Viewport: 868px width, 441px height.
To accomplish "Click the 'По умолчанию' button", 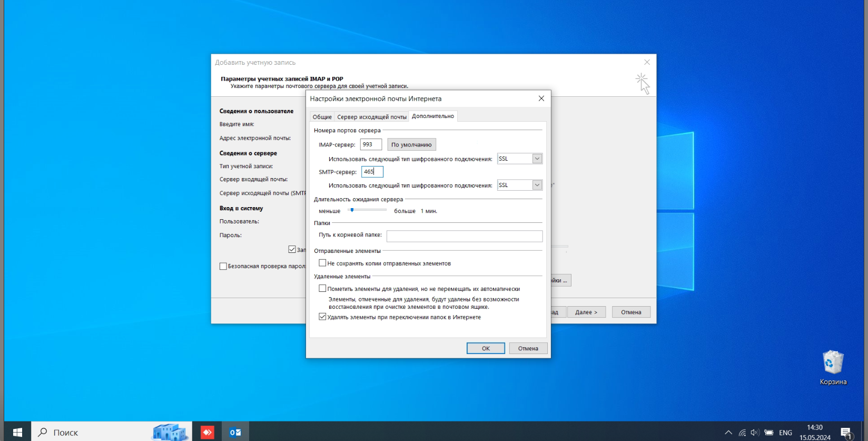I will pos(411,144).
